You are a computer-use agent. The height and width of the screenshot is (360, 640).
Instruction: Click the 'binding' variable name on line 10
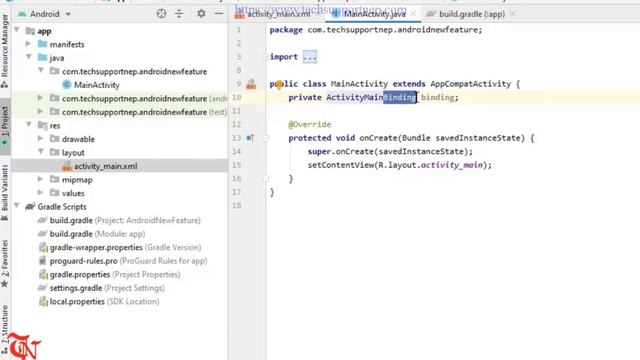tap(438, 97)
